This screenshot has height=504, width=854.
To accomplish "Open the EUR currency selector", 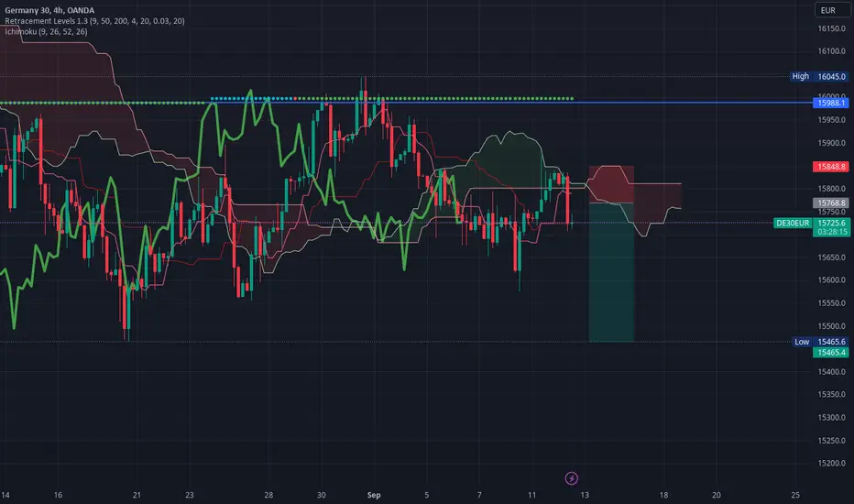I will pos(832,10).
